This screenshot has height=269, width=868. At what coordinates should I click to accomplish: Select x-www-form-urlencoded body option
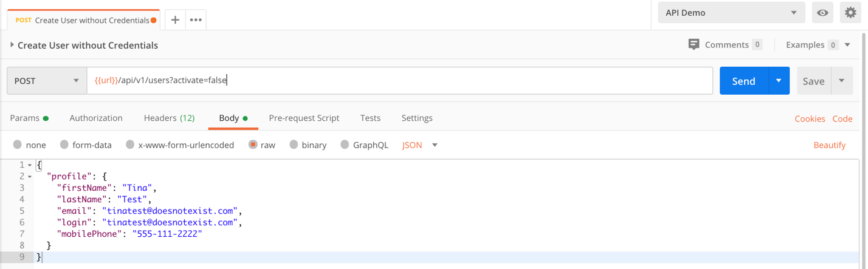(x=130, y=145)
